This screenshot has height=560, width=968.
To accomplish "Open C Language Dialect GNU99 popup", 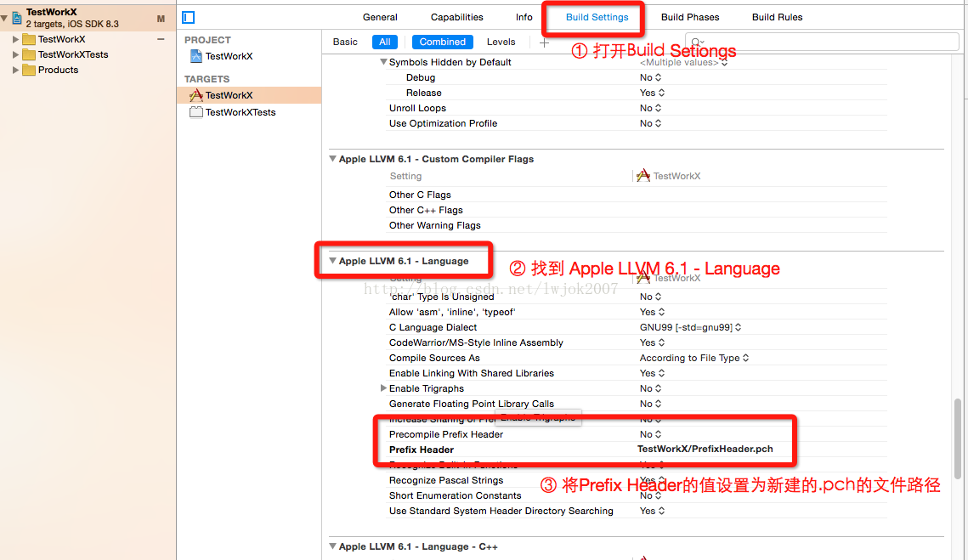I will click(x=690, y=327).
